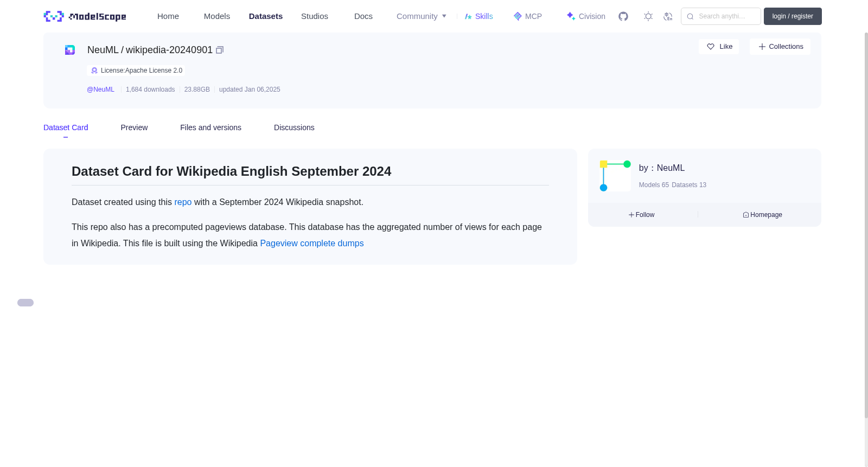
Task: Click the NeuML dataset avatar icon
Action: tap(70, 50)
